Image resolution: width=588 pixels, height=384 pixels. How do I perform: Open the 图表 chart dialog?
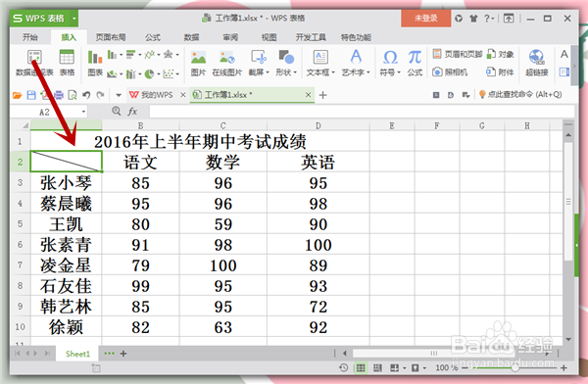pos(95,63)
